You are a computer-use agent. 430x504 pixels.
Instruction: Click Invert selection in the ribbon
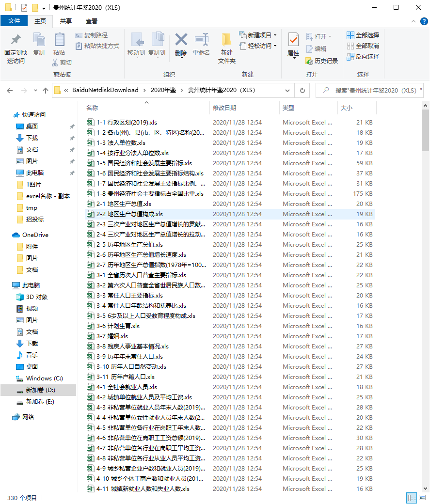[363, 57]
